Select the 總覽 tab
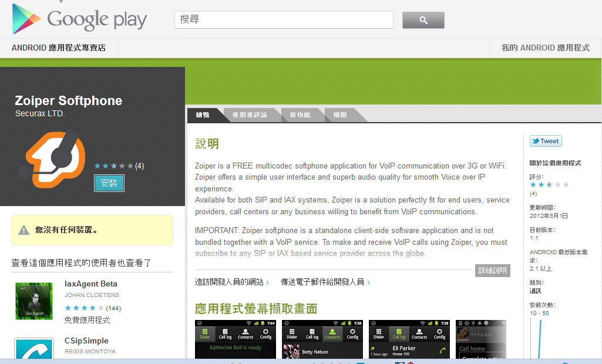 click(x=203, y=115)
